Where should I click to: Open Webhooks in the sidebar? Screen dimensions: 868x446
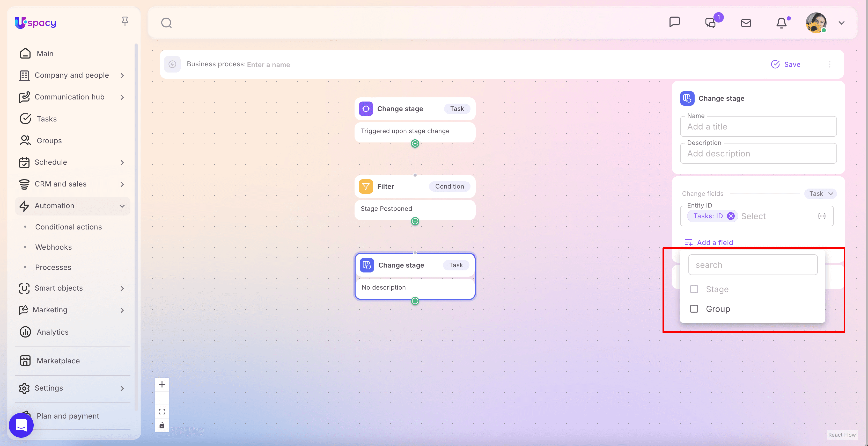pos(53,247)
